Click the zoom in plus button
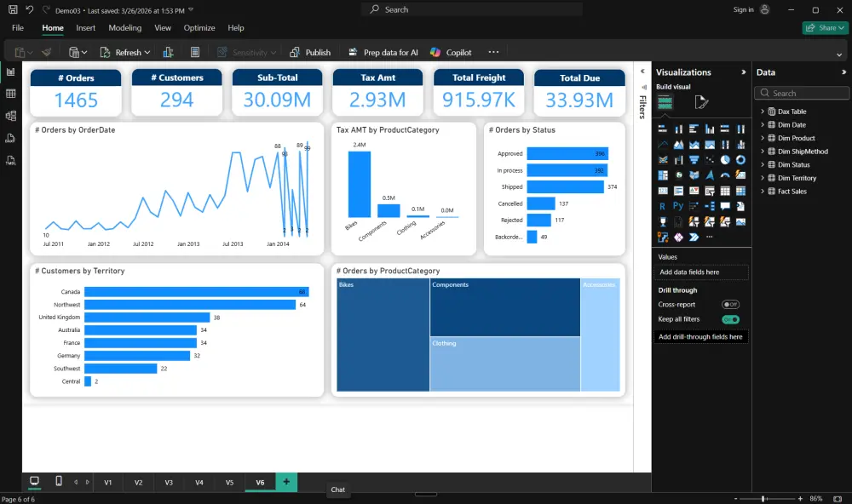 (800, 499)
